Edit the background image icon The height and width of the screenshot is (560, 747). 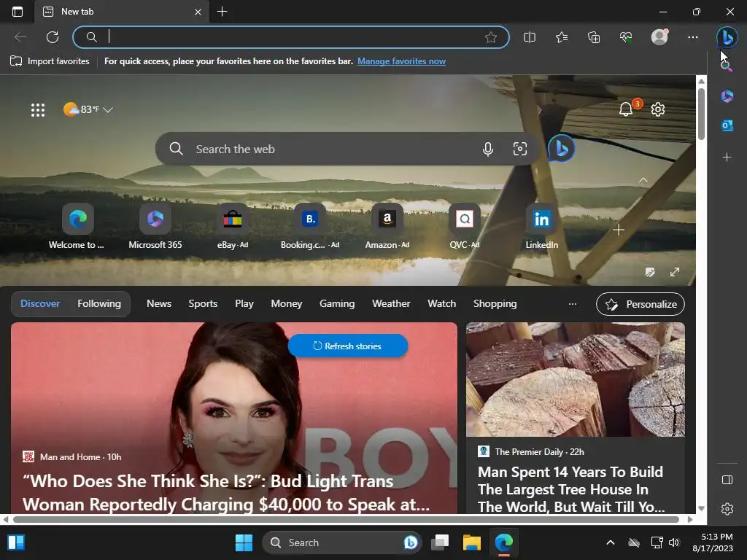coord(650,272)
